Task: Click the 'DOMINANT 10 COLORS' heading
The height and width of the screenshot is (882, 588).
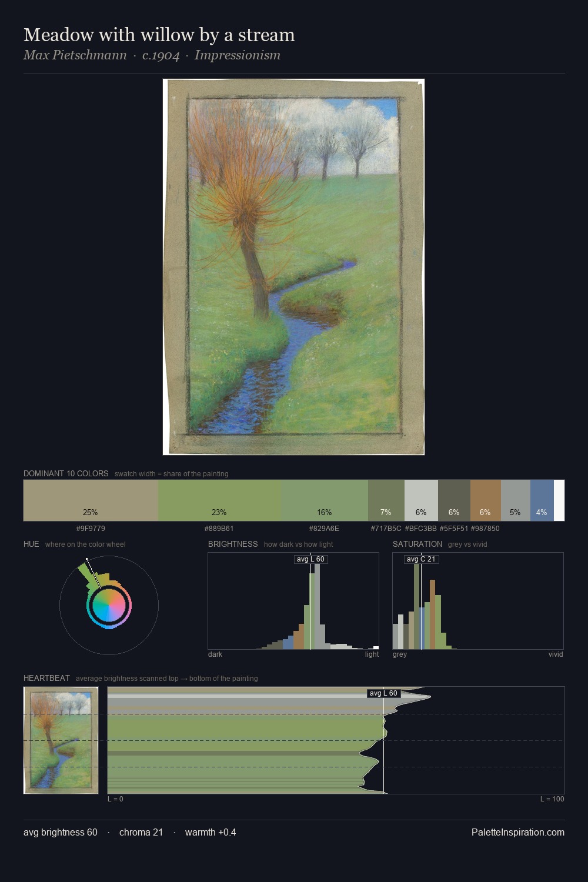Action: [x=66, y=473]
